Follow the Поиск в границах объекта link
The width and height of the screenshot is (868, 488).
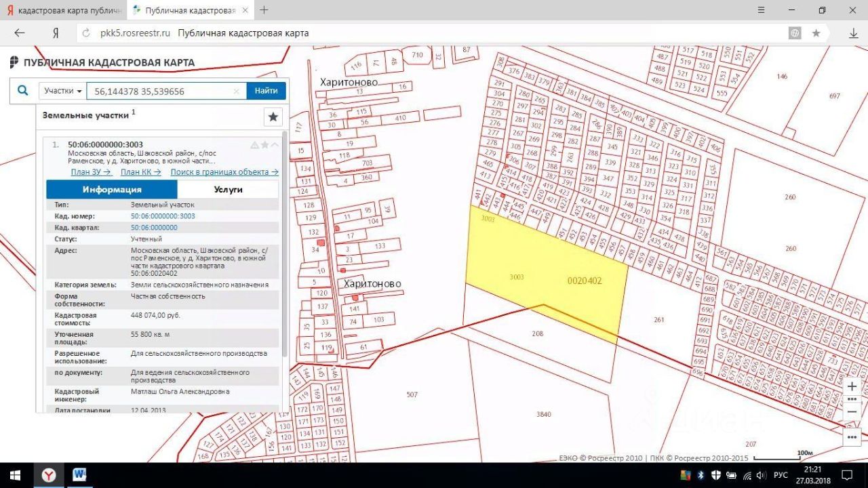(224, 172)
